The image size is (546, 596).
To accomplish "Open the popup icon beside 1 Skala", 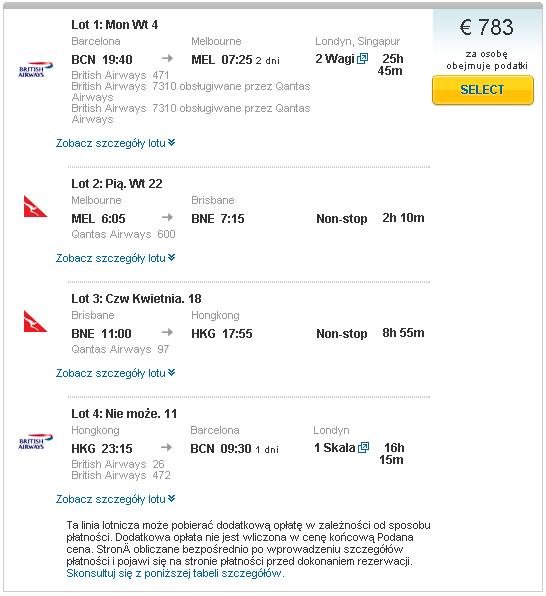I will [x=363, y=447].
